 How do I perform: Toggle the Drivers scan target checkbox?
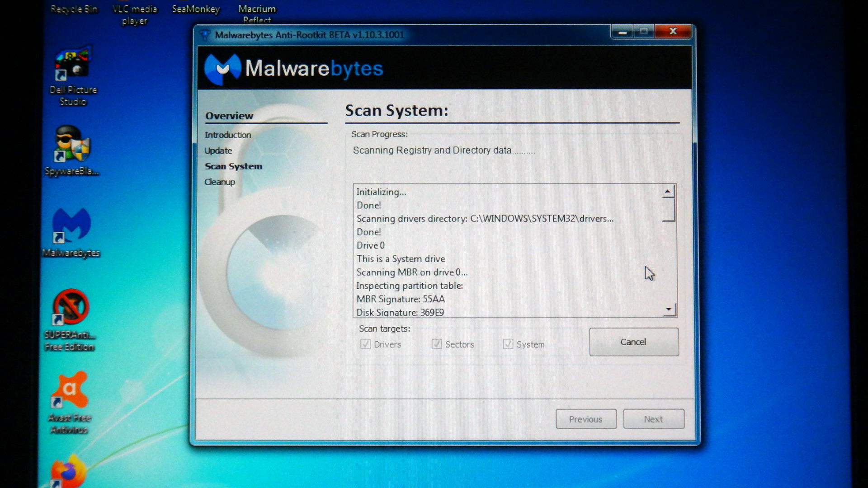click(x=365, y=344)
